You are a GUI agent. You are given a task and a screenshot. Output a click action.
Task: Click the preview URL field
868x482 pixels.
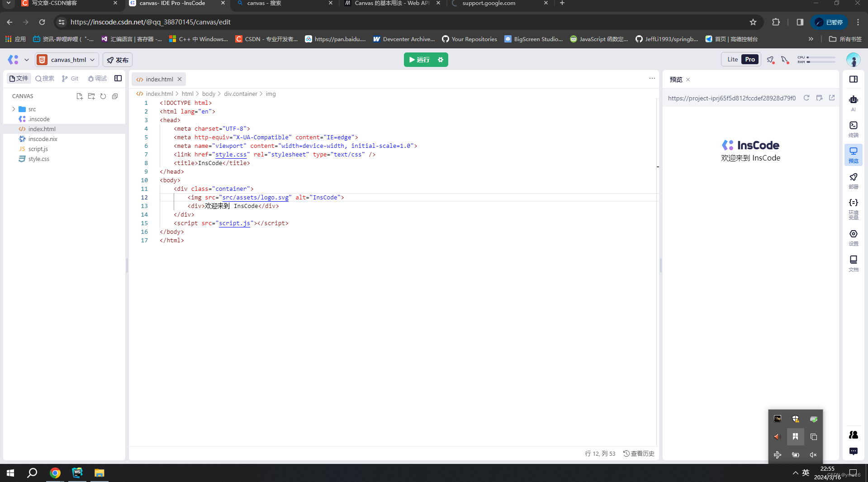click(x=731, y=98)
